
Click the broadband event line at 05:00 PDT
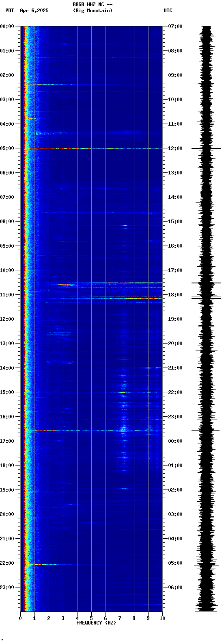[x=93, y=148]
